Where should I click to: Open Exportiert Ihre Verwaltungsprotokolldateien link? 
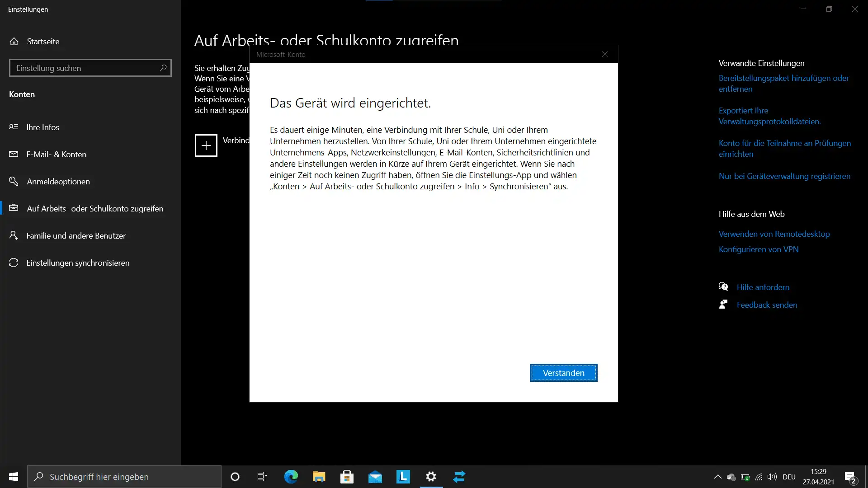point(769,116)
